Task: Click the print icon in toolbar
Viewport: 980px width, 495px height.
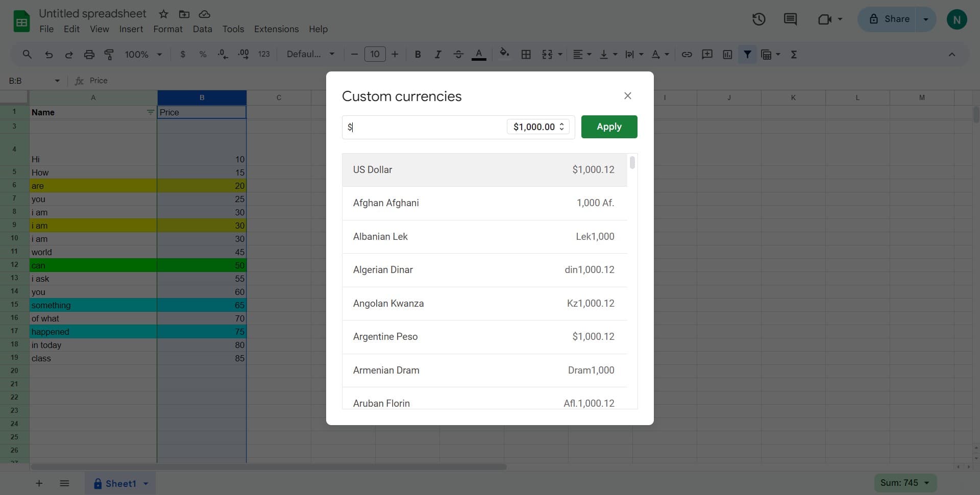Action: tap(89, 55)
